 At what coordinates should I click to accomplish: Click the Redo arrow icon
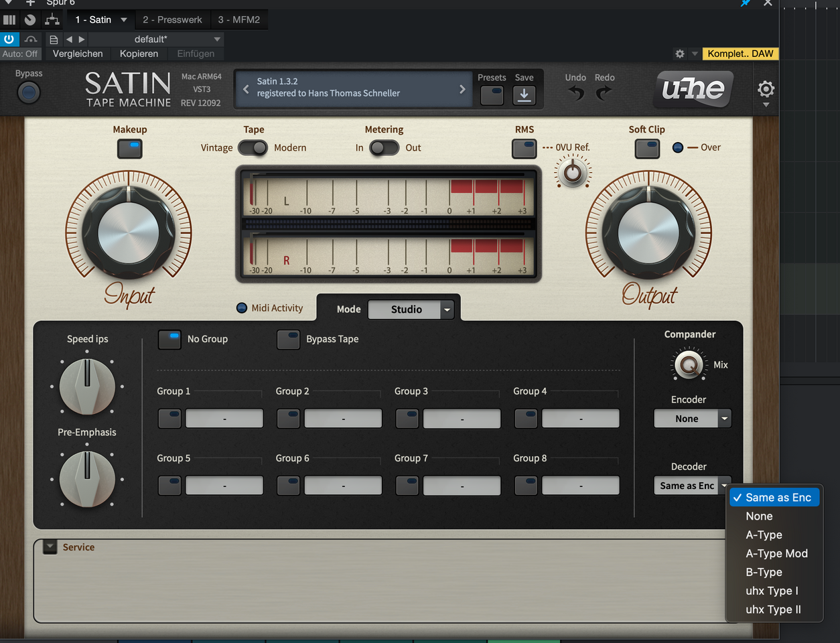604,93
